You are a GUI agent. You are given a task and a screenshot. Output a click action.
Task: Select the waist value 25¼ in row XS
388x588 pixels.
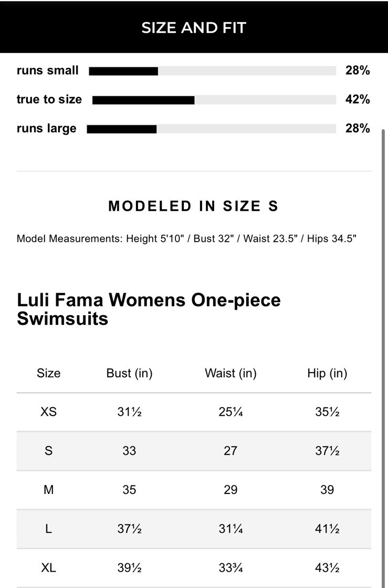230,412
